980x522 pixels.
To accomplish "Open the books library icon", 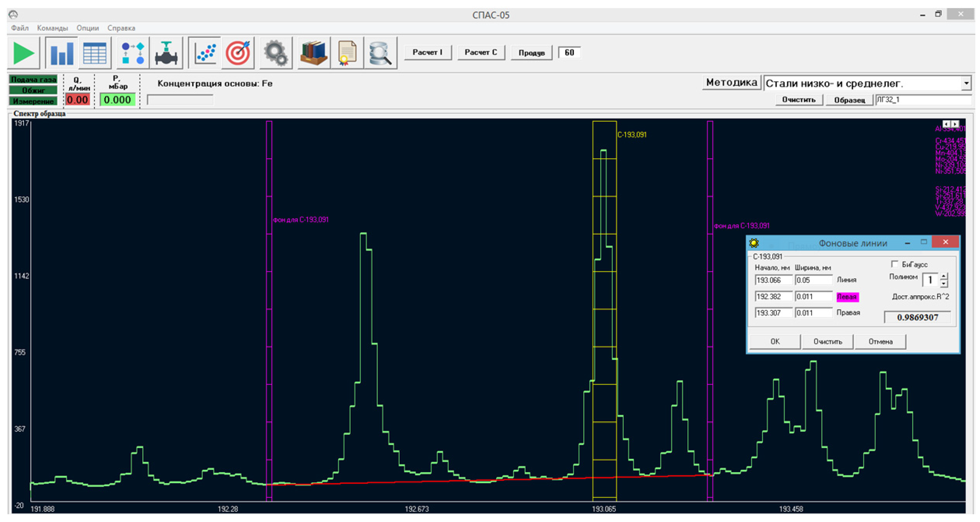I will pos(313,53).
